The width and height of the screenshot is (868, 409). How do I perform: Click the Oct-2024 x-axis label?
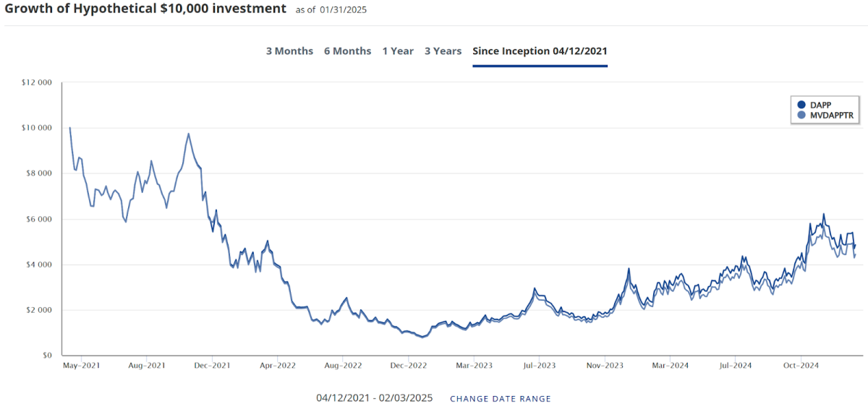pos(801,366)
